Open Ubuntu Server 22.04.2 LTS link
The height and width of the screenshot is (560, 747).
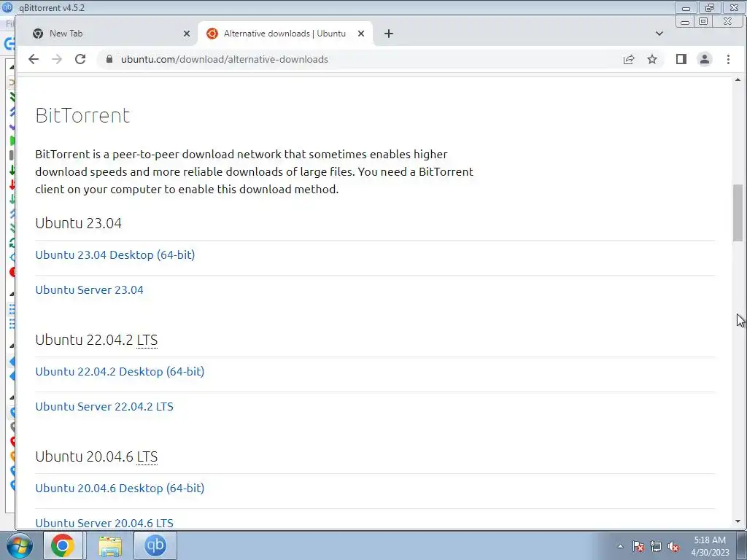(x=104, y=407)
